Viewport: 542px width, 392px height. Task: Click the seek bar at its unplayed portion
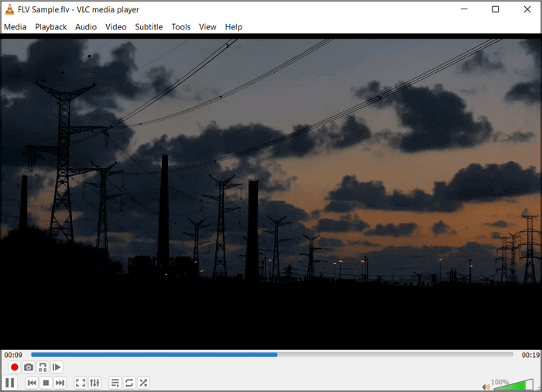pyautogui.click(x=395, y=355)
